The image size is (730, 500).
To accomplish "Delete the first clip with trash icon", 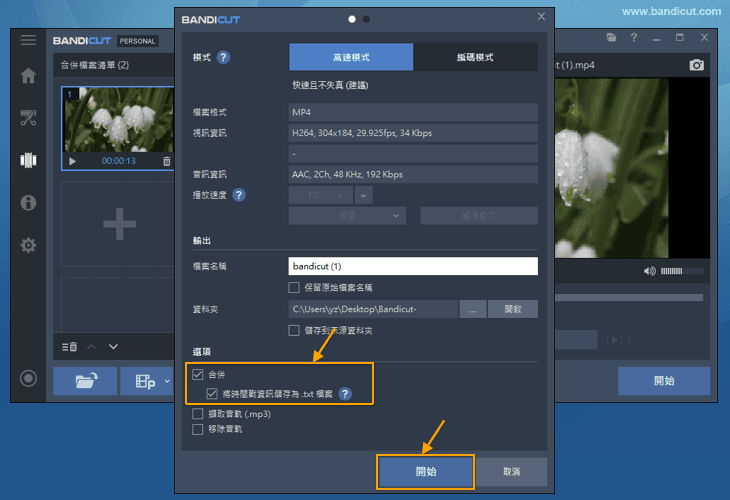I will click(x=167, y=161).
